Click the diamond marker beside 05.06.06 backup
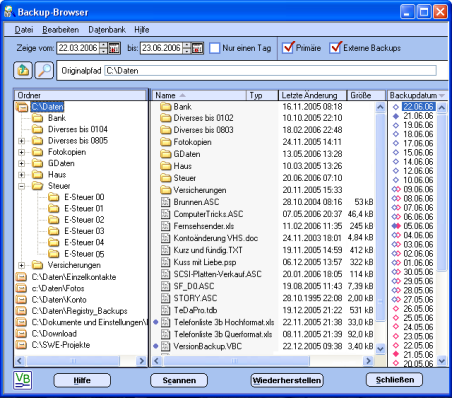The height and width of the screenshot is (398, 452). coord(396,226)
